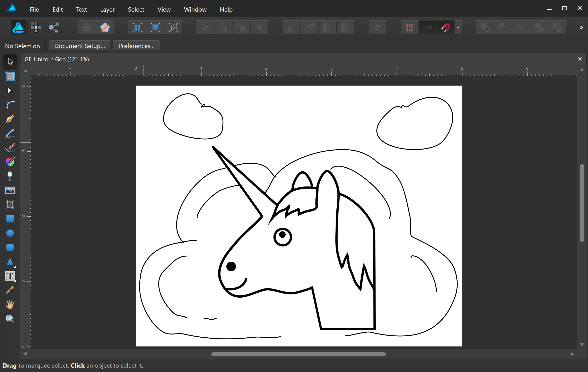Select the Pen tool
The width and height of the screenshot is (588, 372).
tap(10, 119)
